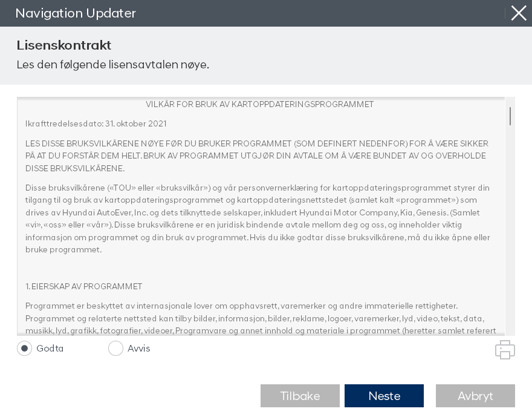
Task: Click the Godta label text
Action: click(x=50, y=349)
